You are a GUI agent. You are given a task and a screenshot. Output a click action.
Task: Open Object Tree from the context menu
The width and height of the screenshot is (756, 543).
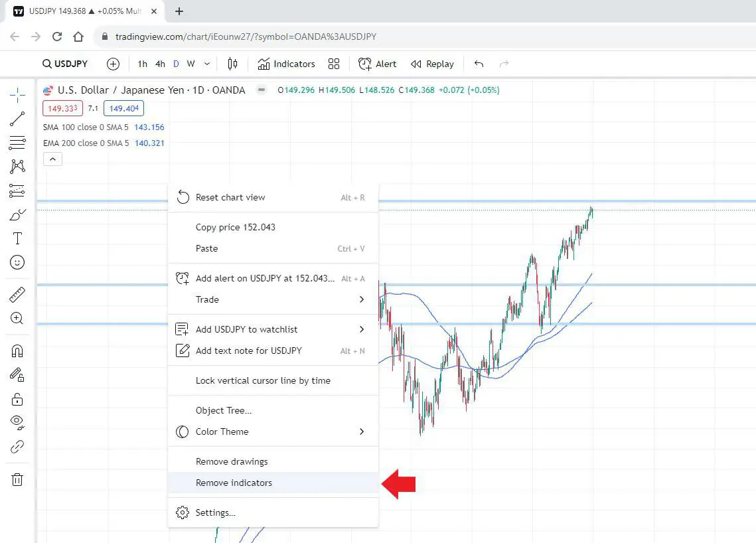click(224, 410)
